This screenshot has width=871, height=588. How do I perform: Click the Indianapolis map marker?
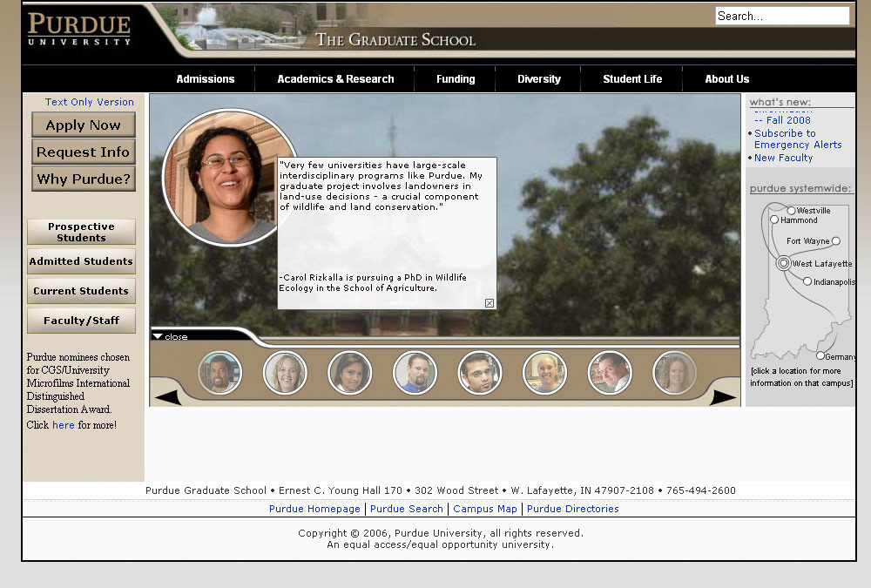click(x=807, y=281)
